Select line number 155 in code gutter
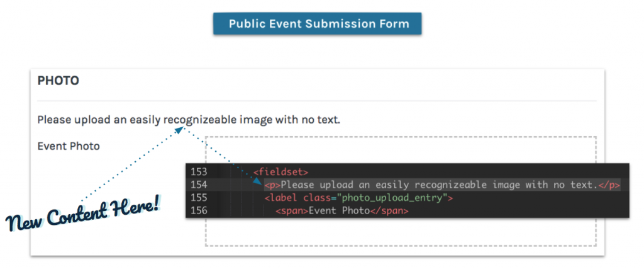 click(x=199, y=198)
